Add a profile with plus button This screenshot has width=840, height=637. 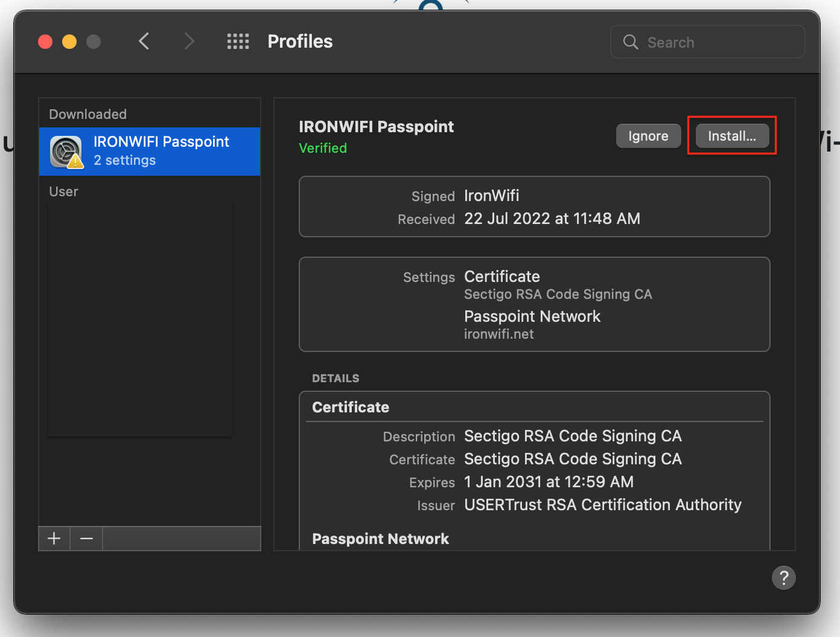(x=54, y=539)
